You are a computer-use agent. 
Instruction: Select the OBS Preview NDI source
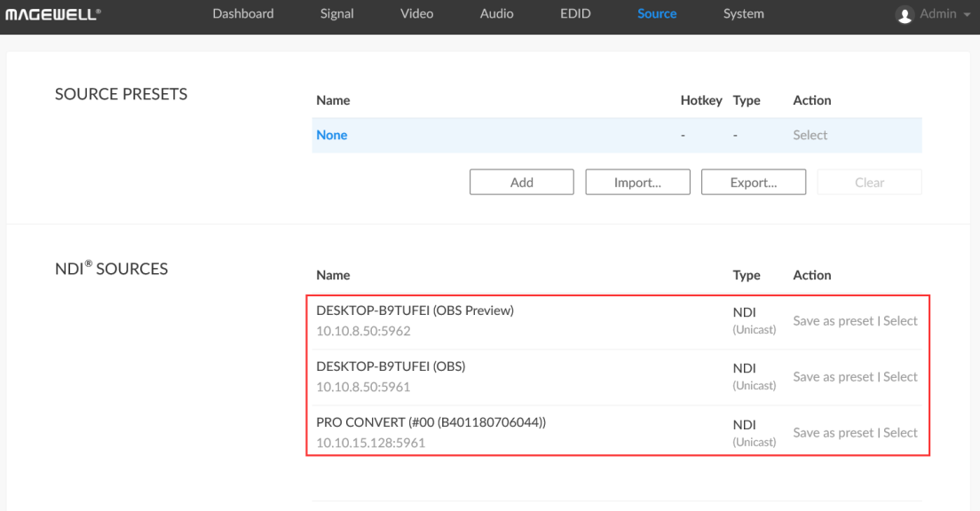pyautogui.click(x=900, y=321)
